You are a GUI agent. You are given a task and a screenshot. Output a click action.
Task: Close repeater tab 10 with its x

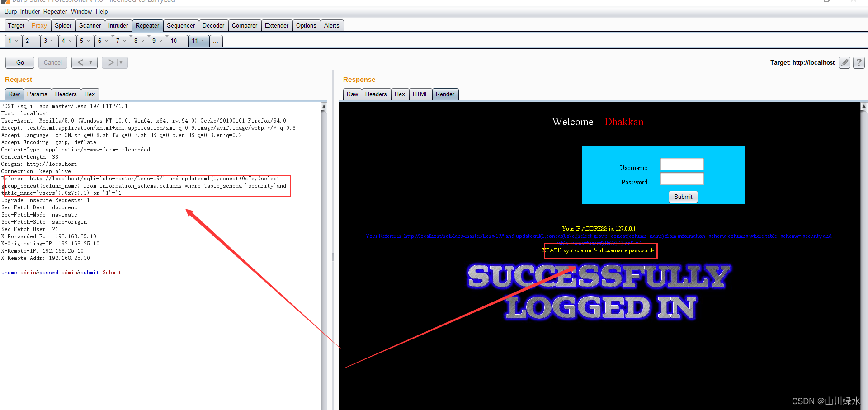coord(182,41)
